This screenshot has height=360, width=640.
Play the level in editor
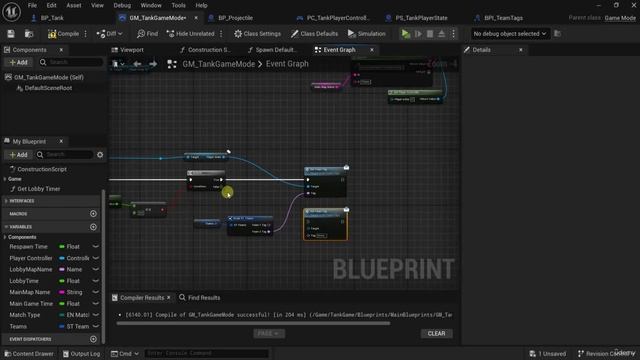(x=405, y=34)
